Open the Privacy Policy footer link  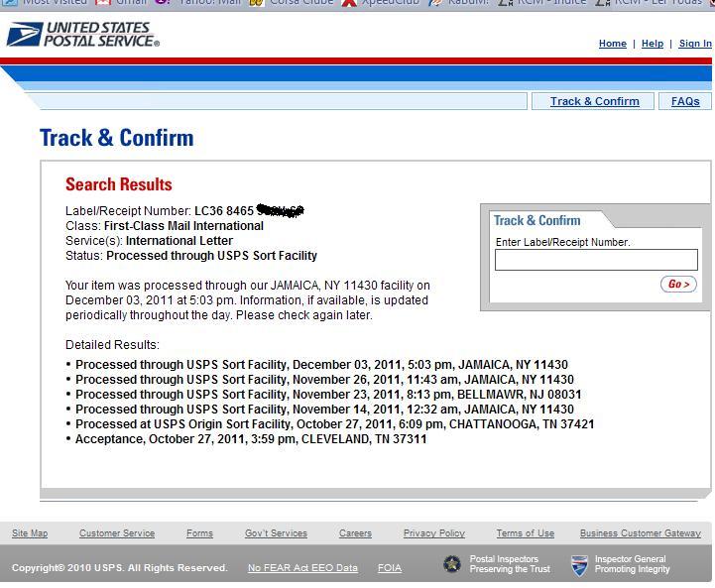click(x=434, y=532)
